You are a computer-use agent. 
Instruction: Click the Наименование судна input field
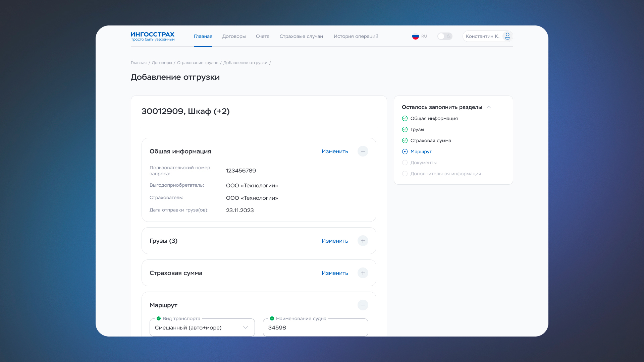click(315, 327)
